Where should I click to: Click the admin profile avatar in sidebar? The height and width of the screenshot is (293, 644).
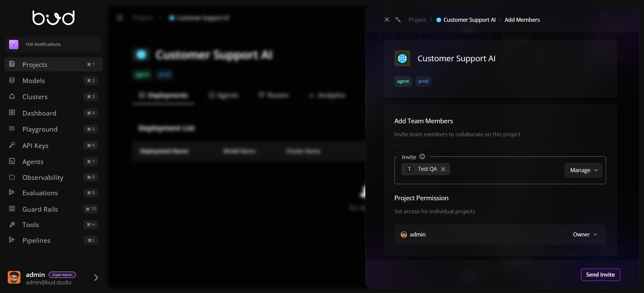click(14, 277)
